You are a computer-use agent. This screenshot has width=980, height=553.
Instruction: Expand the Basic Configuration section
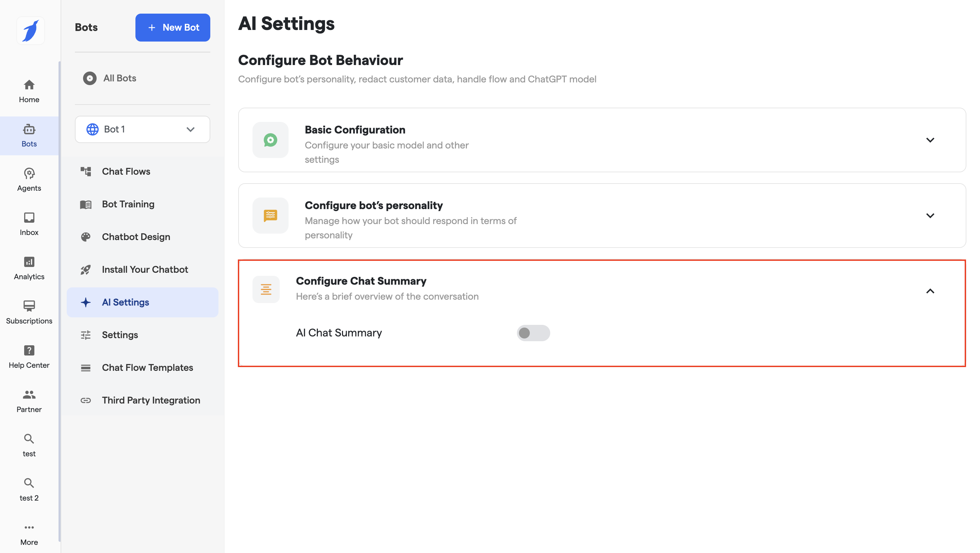[x=930, y=140]
